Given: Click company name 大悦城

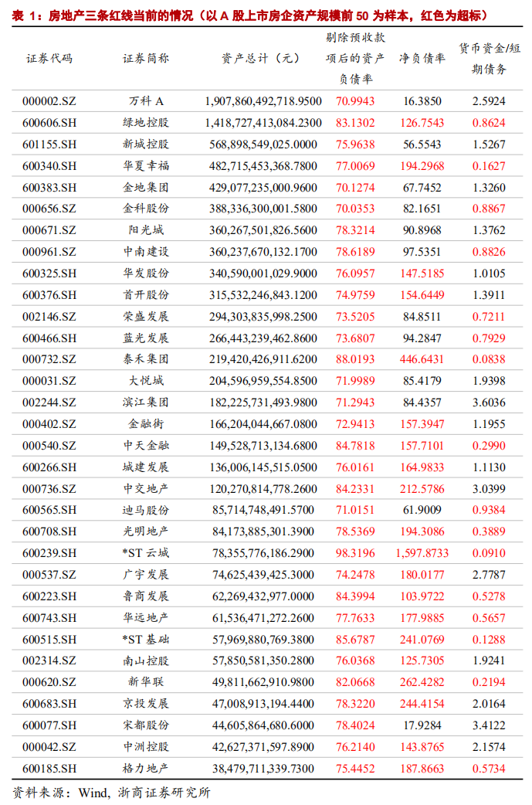Looking at the screenshot, I should [146, 380].
